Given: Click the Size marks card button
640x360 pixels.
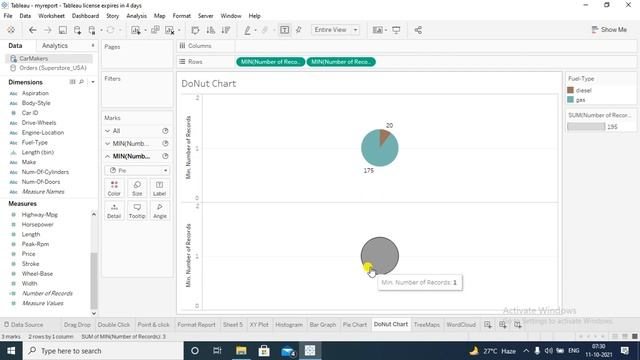Looking at the screenshot, I should click(137, 188).
